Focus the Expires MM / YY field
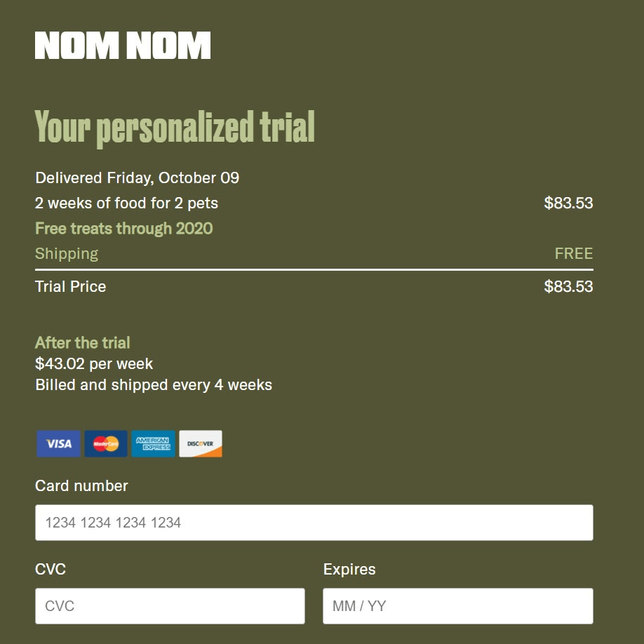 tap(457, 606)
